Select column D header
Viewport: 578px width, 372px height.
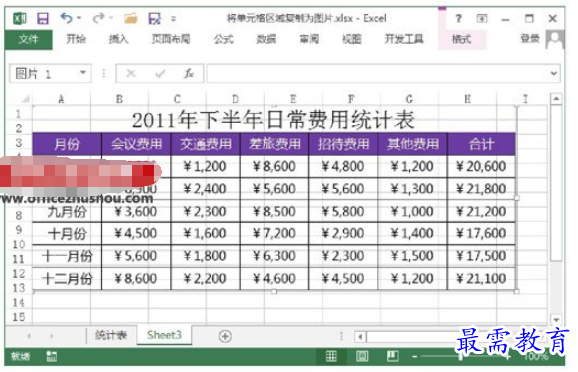[x=235, y=99]
